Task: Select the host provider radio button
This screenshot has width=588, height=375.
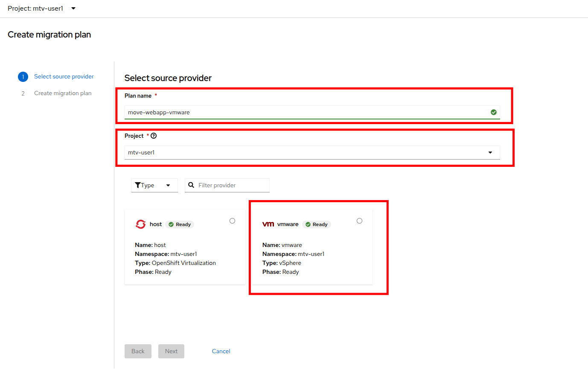Action: (232, 221)
